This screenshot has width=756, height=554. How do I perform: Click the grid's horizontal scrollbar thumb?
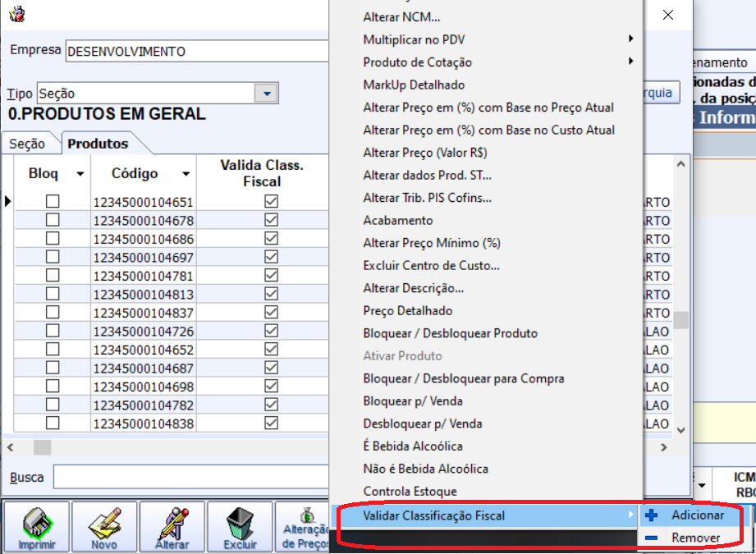point(42,447)
